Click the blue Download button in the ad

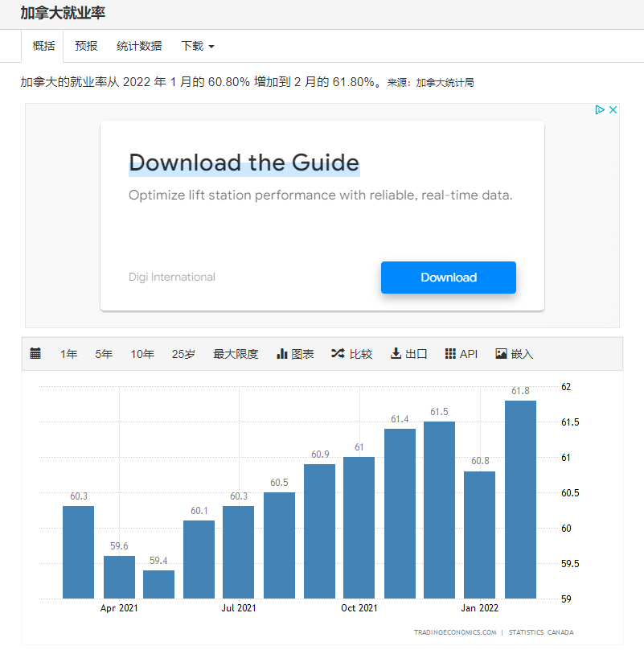tap(449, 278)
